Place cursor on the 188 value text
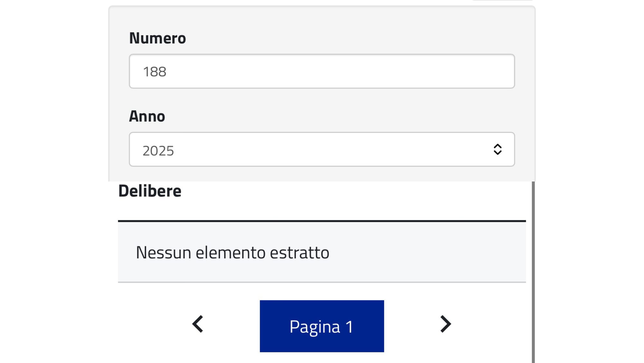The height and width of the screenshot is (363, 644). coord(155,72)
